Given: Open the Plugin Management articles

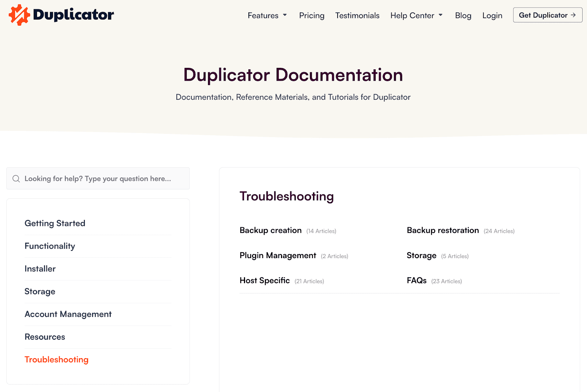Looking at the screenshot, I should [278, 255].
